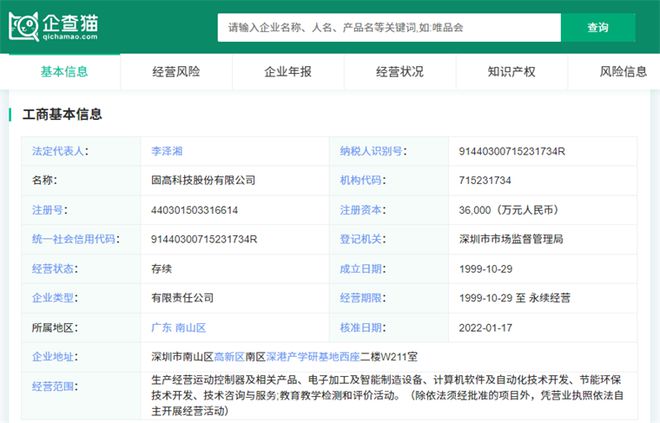Select the taxpayer ID value 91440300715231734R in the 纳税人识别号 row
Image resolution: width=660 pixels, height=423 pixels.
pyautogui.click(x=512, y=151)
